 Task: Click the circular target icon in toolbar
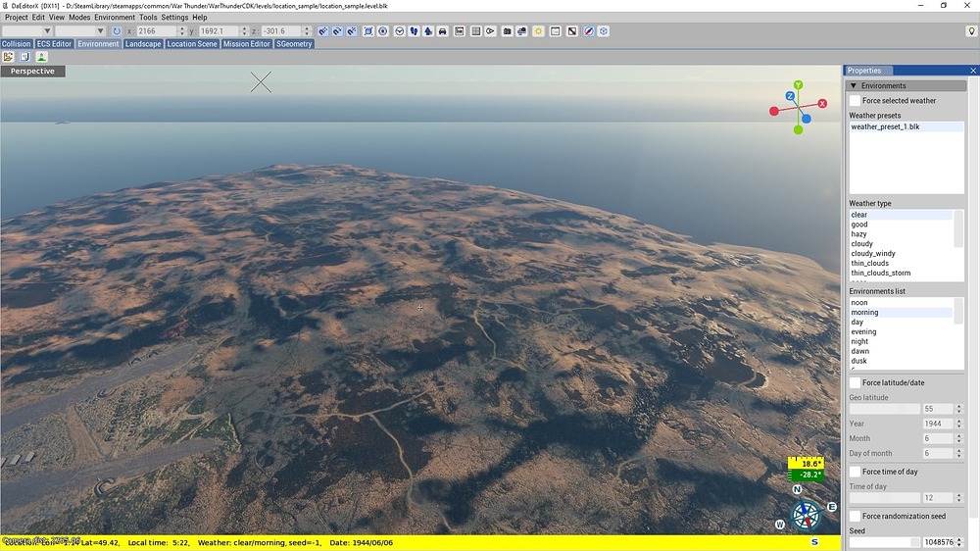(382, 30)
